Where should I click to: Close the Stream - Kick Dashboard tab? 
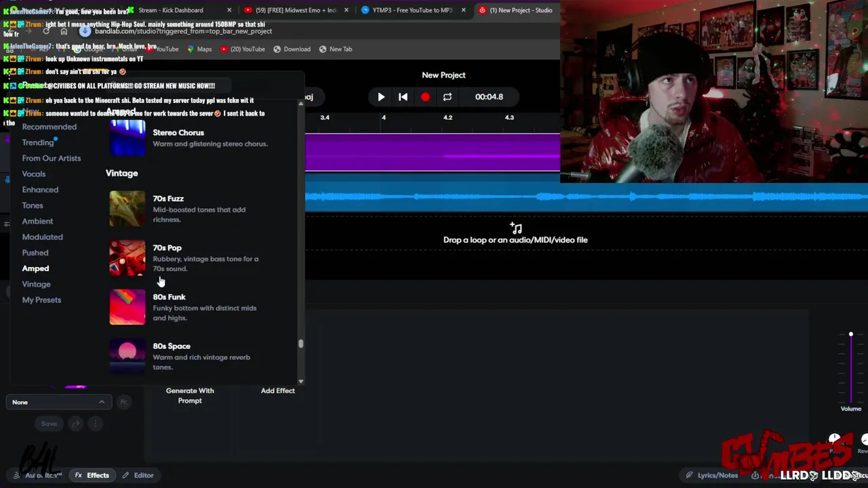click(229, 10)
